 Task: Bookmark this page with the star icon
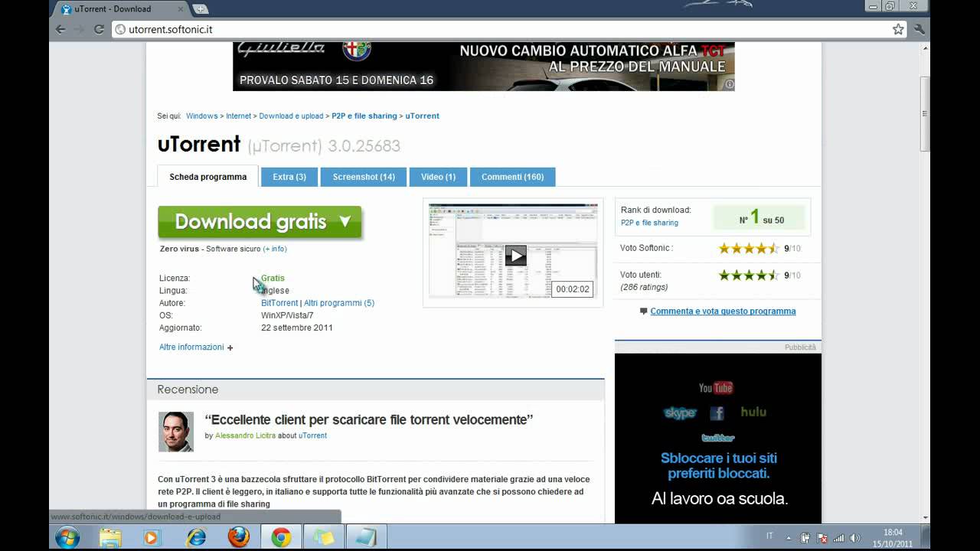898,29
